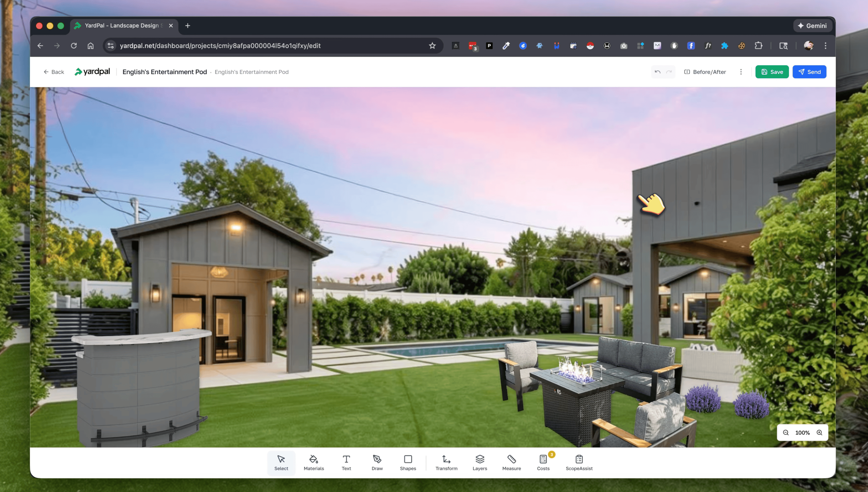The height and width of the screenshot is (492, 868).
Task: Open the Shapes tool
Action: pos(408,463)
